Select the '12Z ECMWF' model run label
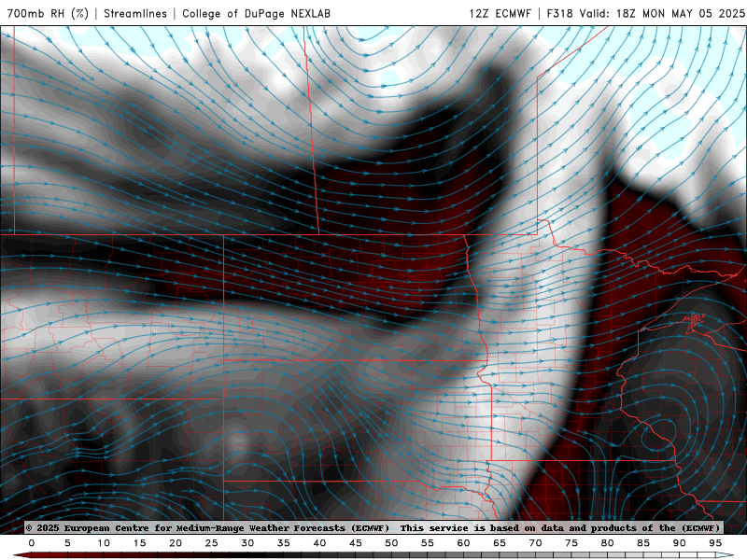This screenshot has width=747, height=560. (x=500, y=13)
